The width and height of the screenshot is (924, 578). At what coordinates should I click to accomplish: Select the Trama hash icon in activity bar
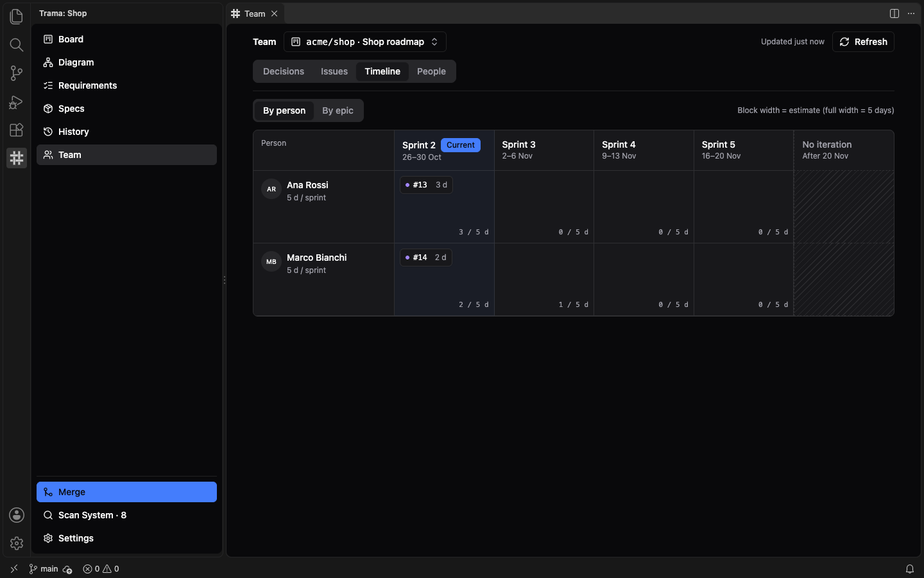(17, 158)
